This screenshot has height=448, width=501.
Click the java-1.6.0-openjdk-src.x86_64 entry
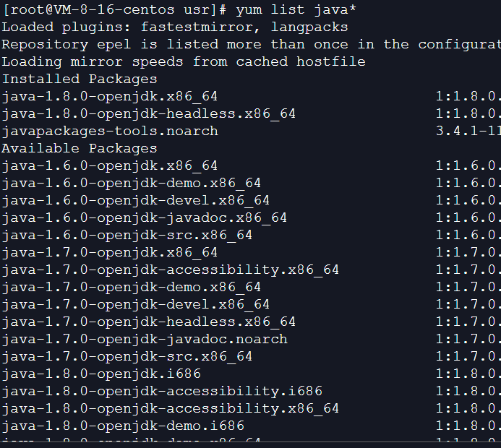click(127, 235)
